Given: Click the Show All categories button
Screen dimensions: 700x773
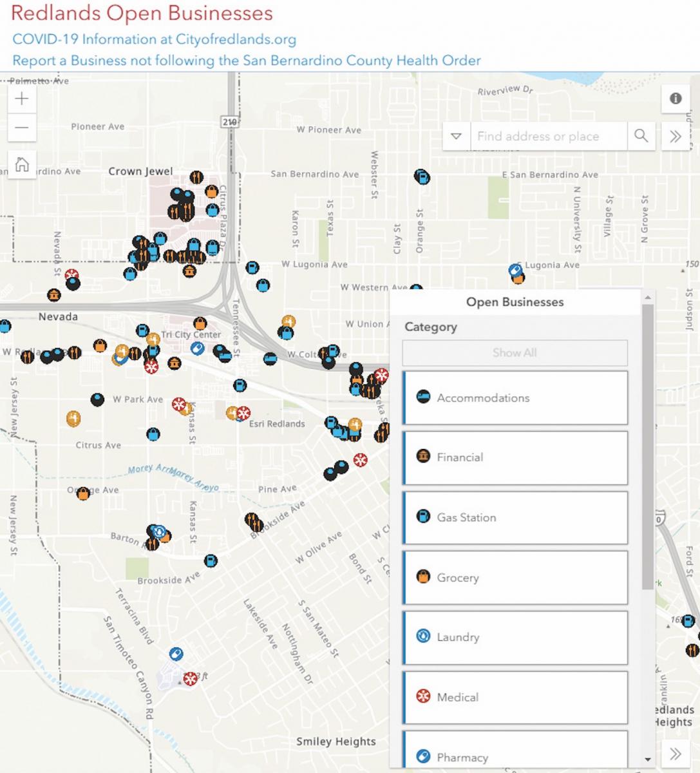Looking at the screenshot, I should (x=515, y=353).
